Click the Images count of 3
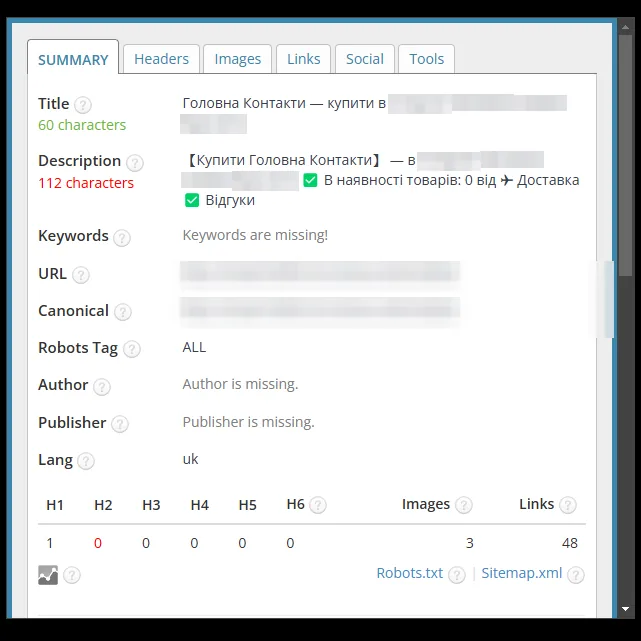The width and height of the screenshot is (641, 641). (469, 543)
